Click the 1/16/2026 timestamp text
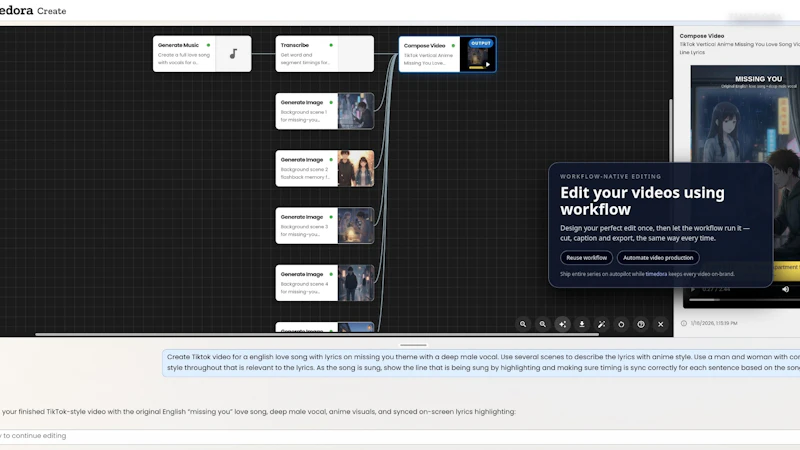 [714, 323]
